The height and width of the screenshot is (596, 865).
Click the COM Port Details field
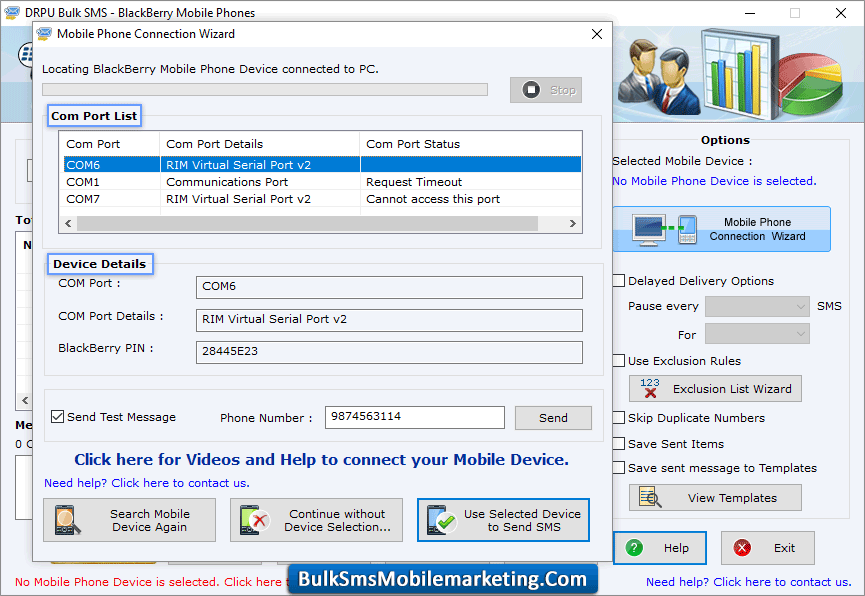389,320
